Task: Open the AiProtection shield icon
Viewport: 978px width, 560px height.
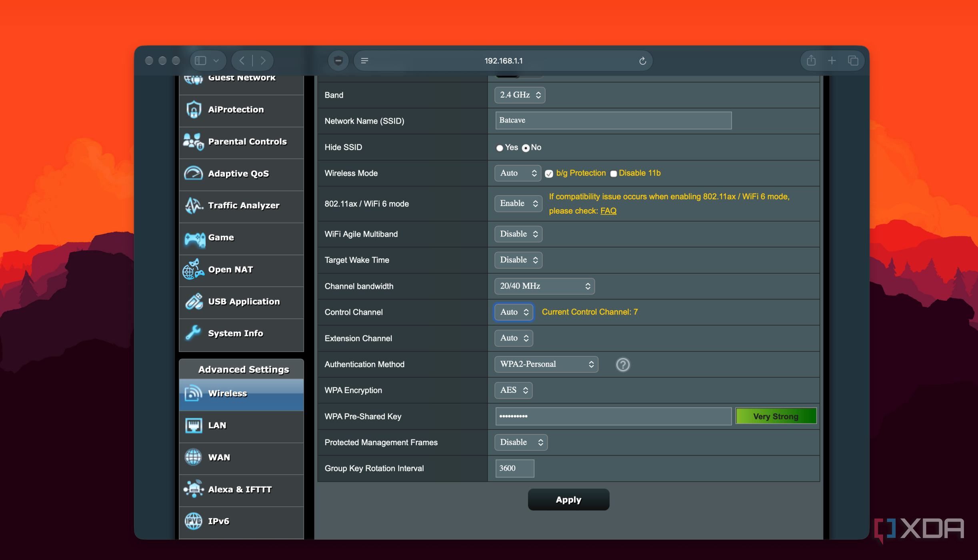Action: click(194, 110)
